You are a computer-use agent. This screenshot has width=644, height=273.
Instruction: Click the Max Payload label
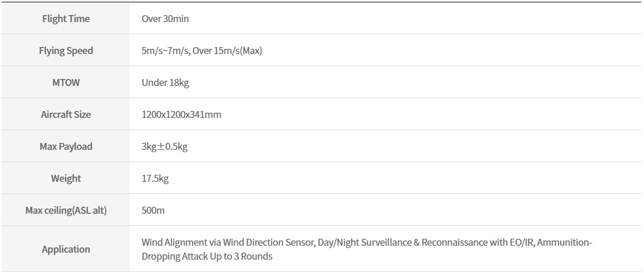click(66, 146)
